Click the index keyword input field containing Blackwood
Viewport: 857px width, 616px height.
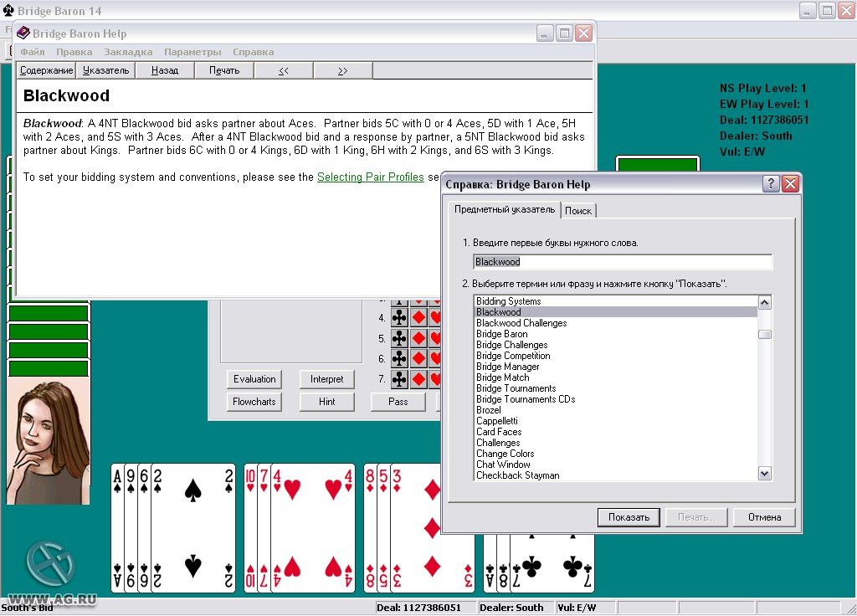click(x=623, y=262)
